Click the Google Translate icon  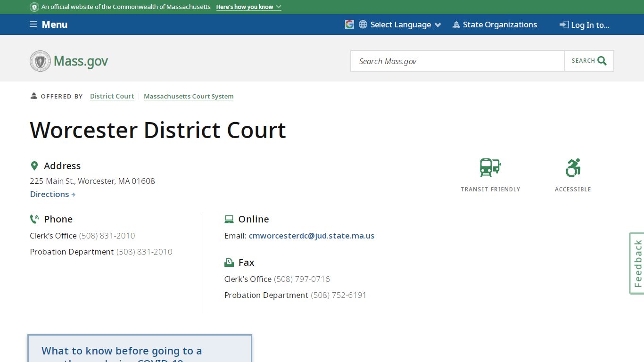(x=349, y=25)
